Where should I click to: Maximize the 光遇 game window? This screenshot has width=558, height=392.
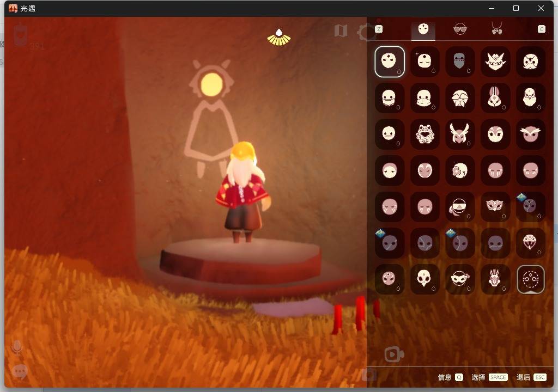click(515, 8)
